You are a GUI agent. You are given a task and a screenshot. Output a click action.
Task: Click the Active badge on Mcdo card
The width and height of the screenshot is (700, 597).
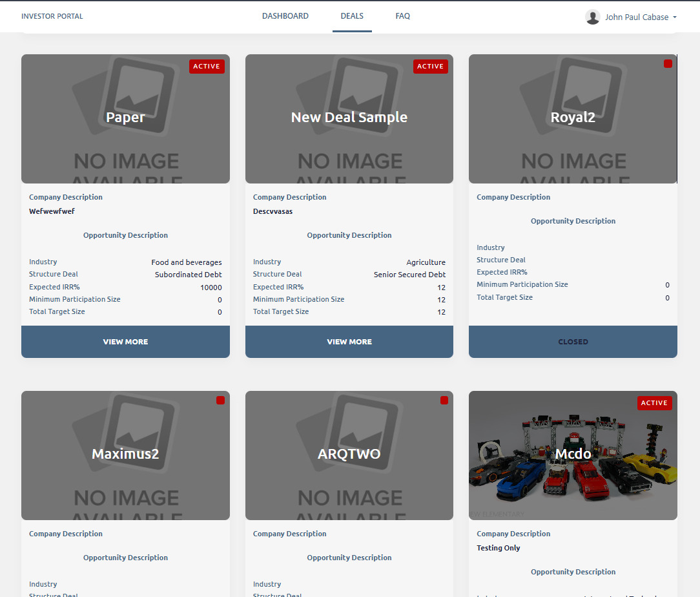[654, 403]
